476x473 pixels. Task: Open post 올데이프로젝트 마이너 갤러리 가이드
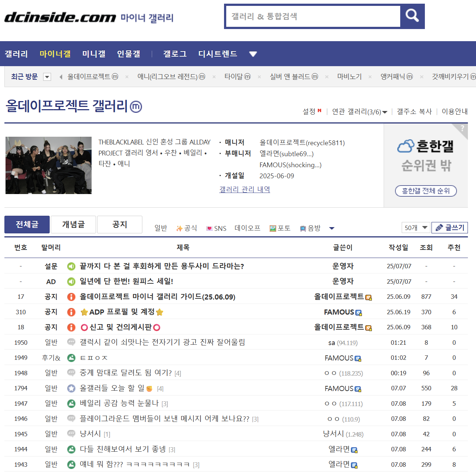click(x=157, y=297)
